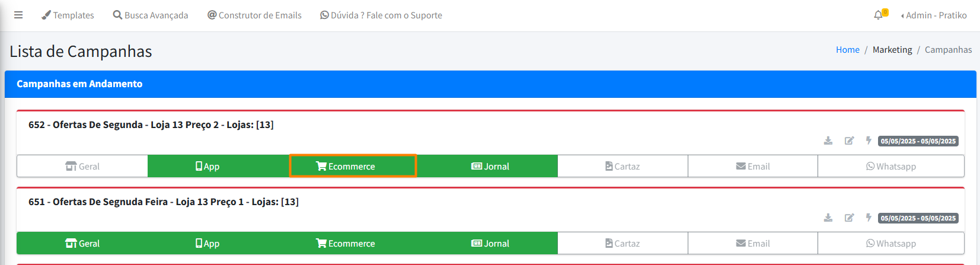Edit campaign 651 with the pencil icon

pos(849,218)
